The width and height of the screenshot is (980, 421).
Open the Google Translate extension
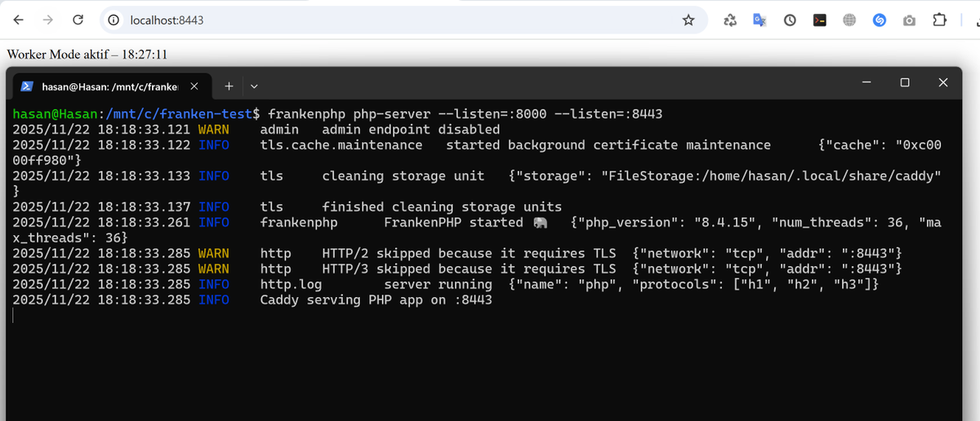759,20
